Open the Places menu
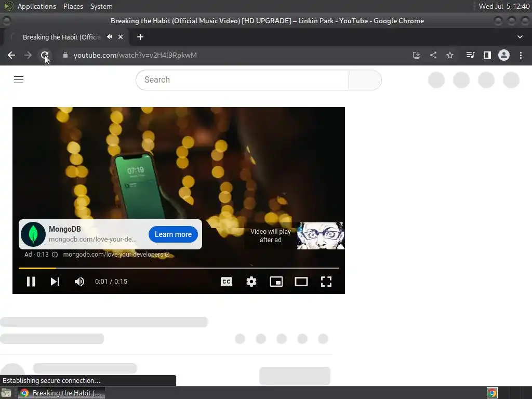The image size is (532, 399). pos(73,6)
